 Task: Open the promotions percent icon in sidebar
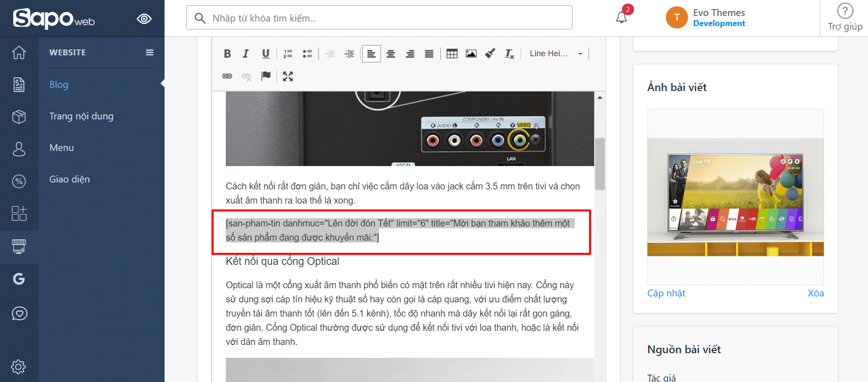[19, 181]
